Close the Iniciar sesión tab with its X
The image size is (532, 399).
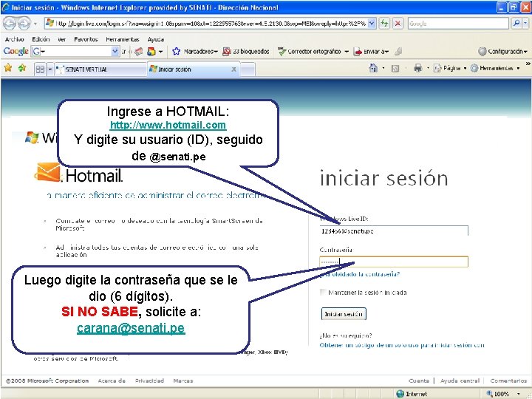coord(233,69)
